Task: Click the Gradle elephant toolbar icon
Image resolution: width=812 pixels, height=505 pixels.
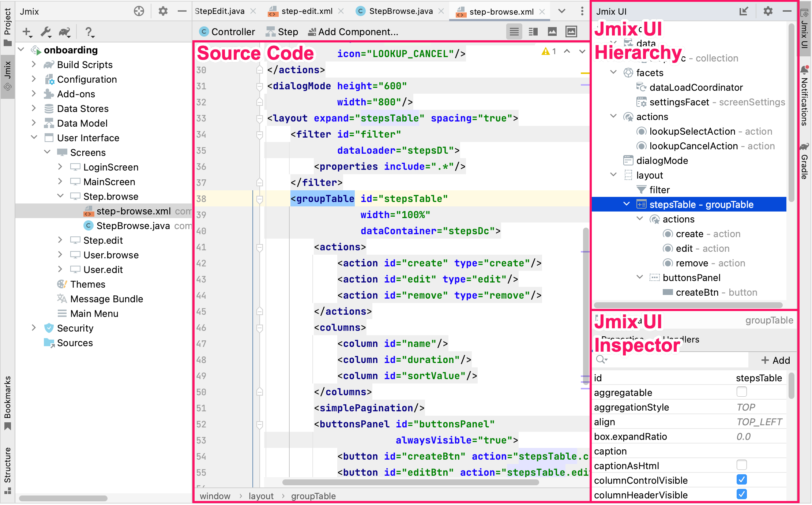Action: click(x=65, y=32)
